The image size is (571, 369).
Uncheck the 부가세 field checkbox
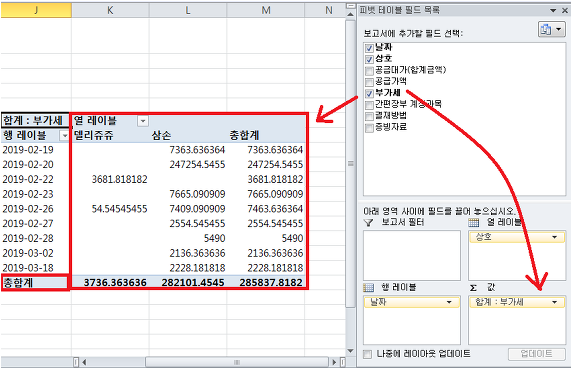pos(369,93)
